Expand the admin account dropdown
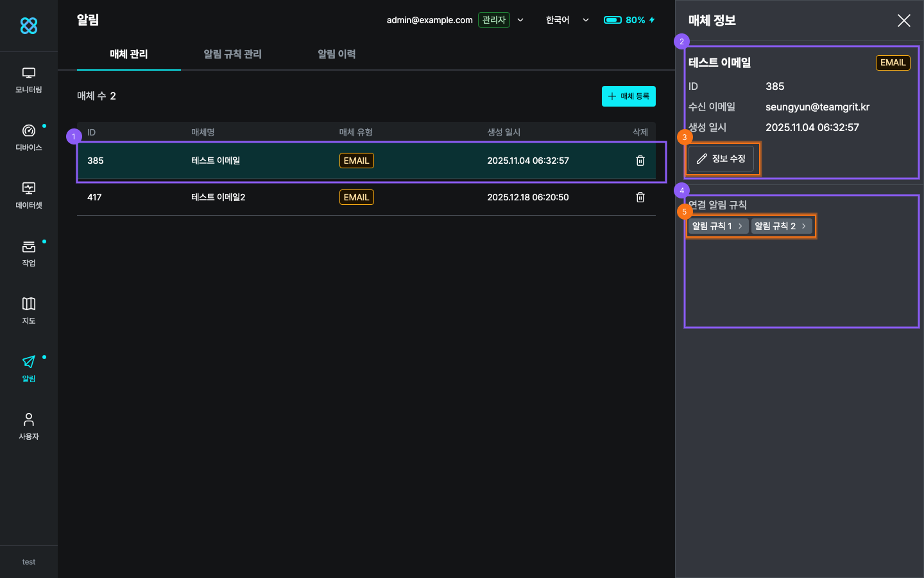 click(x=520, y=20)
